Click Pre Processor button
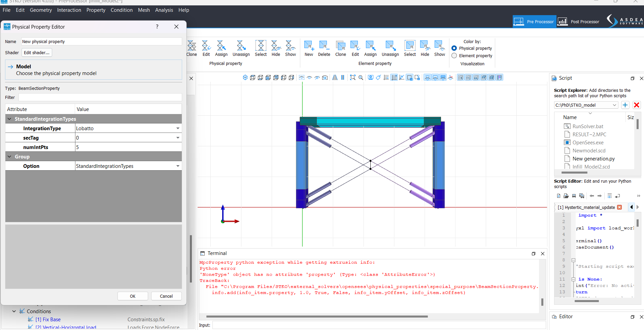The width and height of the screenshot is (644, 330). (x=534, y=22)
